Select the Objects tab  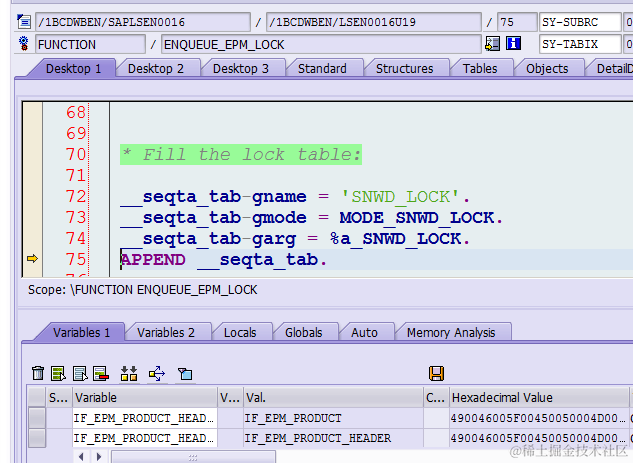(547, 69)
